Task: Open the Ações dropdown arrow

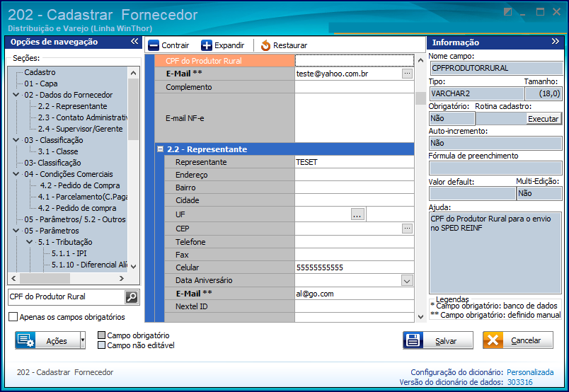Action: tap(83, 340)
